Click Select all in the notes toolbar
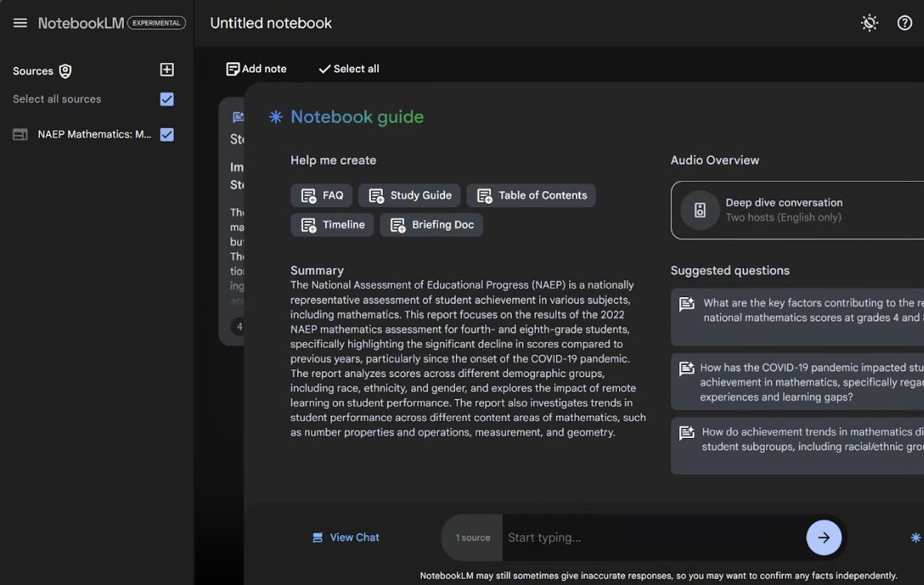The width and height of the screenshot is (924, 585). pyautogui.click(x=348, y=69)
